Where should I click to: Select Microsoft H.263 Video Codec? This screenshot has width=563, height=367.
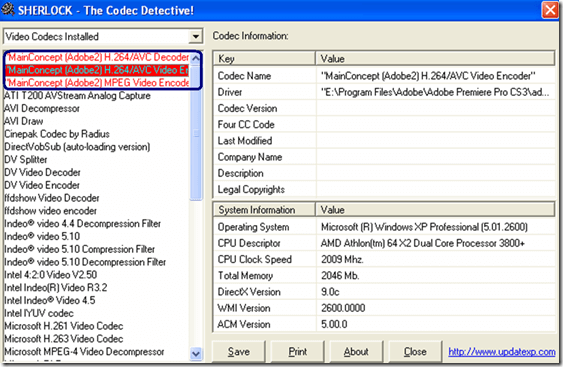tap(64, 339)
